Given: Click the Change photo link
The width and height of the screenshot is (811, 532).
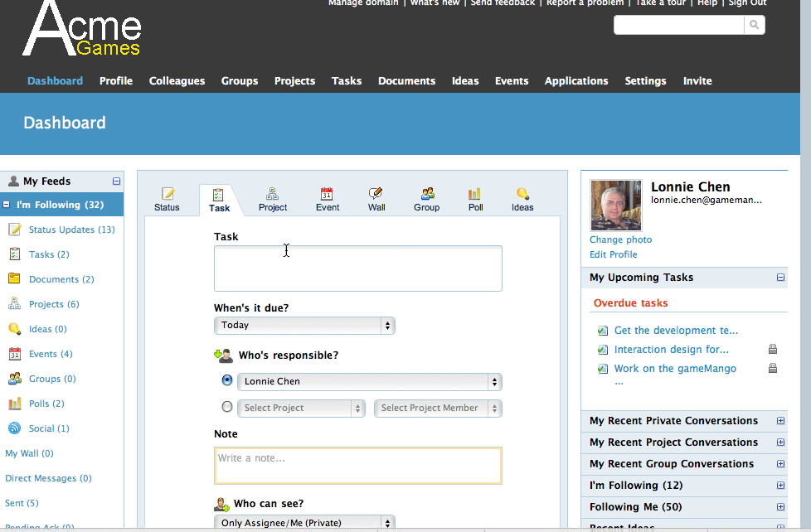Looking at the screenshot, I should [x=620, y=239].
